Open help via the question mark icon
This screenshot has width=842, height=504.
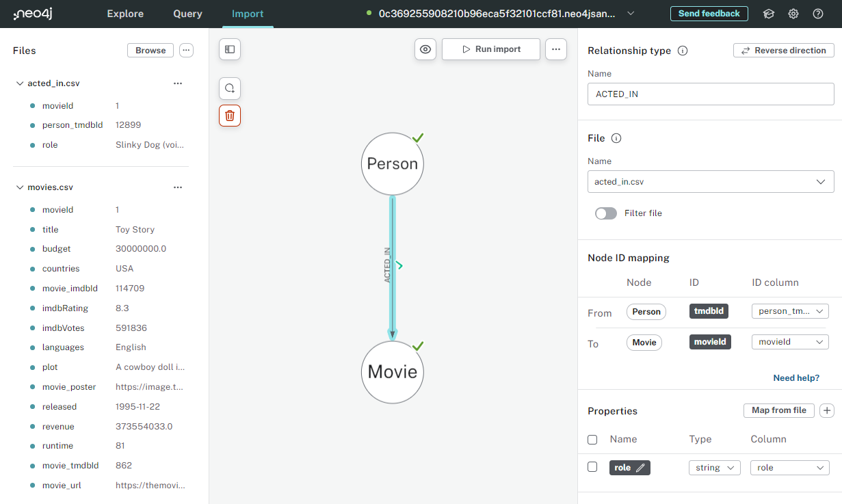818,13
